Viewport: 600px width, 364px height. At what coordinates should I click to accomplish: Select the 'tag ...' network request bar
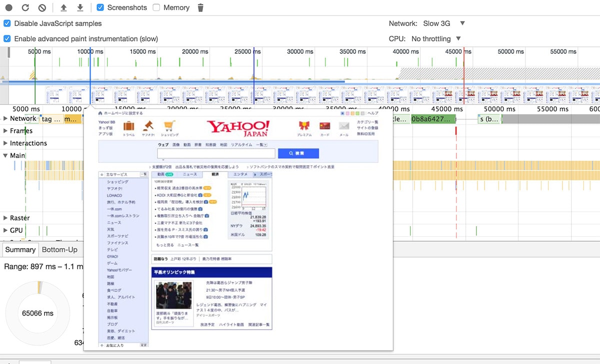[51, 119]
